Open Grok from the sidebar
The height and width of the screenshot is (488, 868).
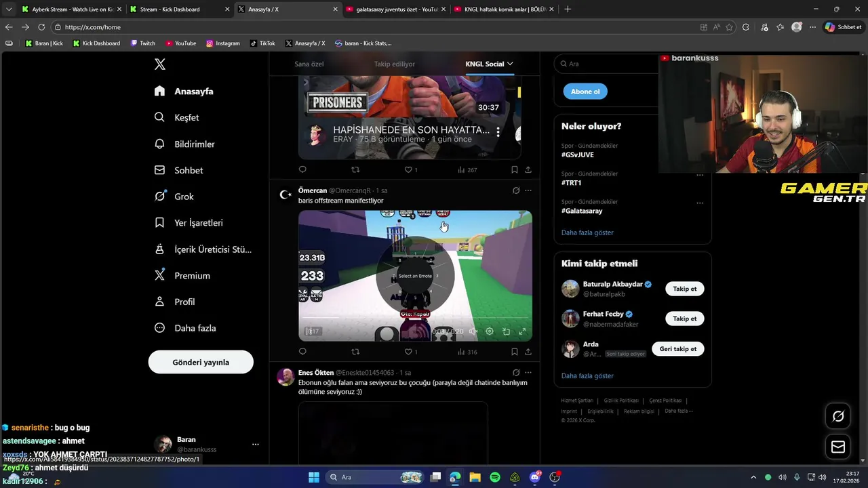tap(174, 197)
